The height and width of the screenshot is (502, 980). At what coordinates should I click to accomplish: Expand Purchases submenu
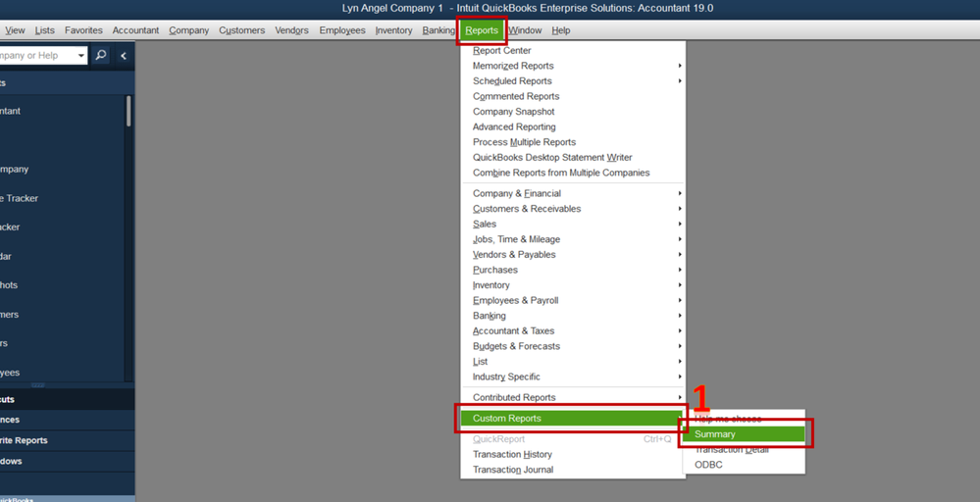coord(573,270)
